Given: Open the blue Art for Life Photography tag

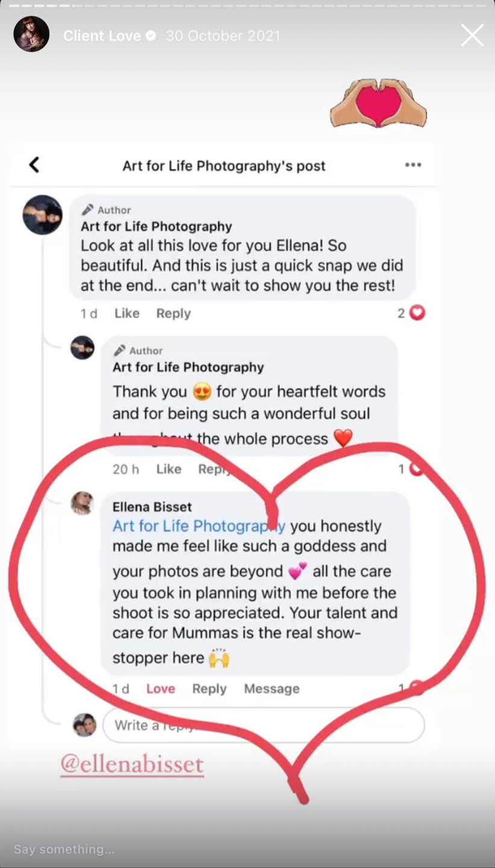Looking at the screenshot, I should [199, 526].
